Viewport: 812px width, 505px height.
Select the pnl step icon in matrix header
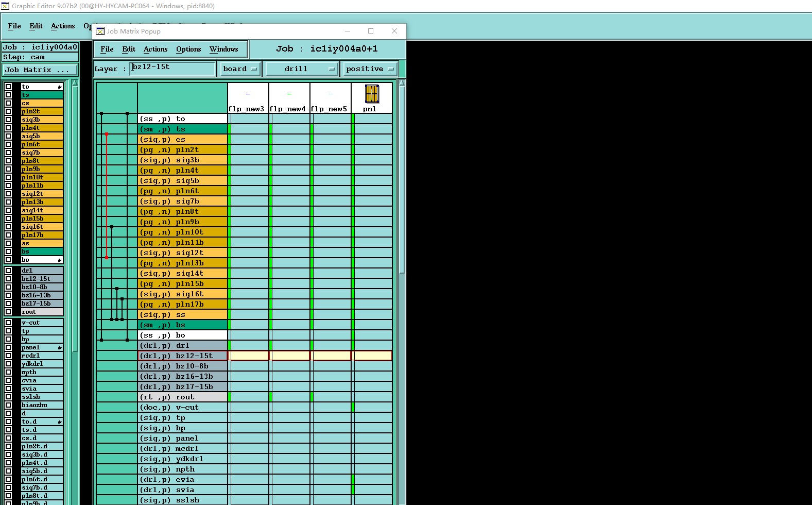[372, 94]
